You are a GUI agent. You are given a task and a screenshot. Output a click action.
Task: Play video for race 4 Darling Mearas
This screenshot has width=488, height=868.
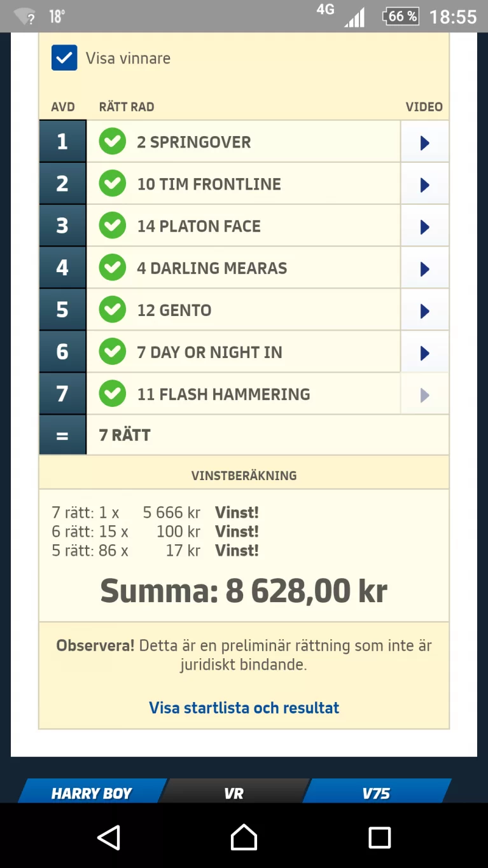pyautogui.click(x=424, y=268)
